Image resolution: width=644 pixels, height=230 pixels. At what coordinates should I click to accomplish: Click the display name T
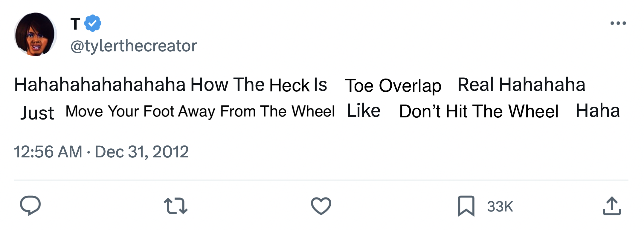(x=75, y=24)
